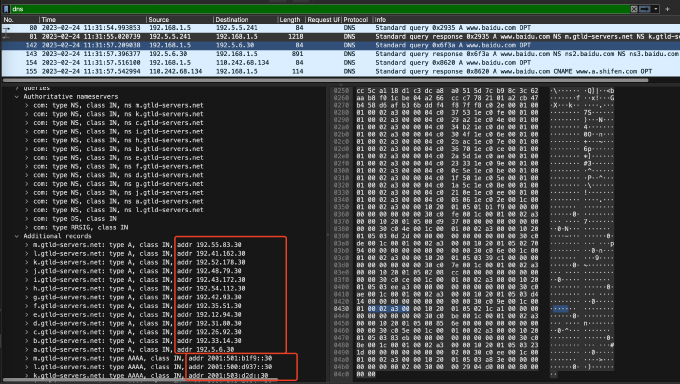
Task: Click the Protocol column header
Action: 357,20
